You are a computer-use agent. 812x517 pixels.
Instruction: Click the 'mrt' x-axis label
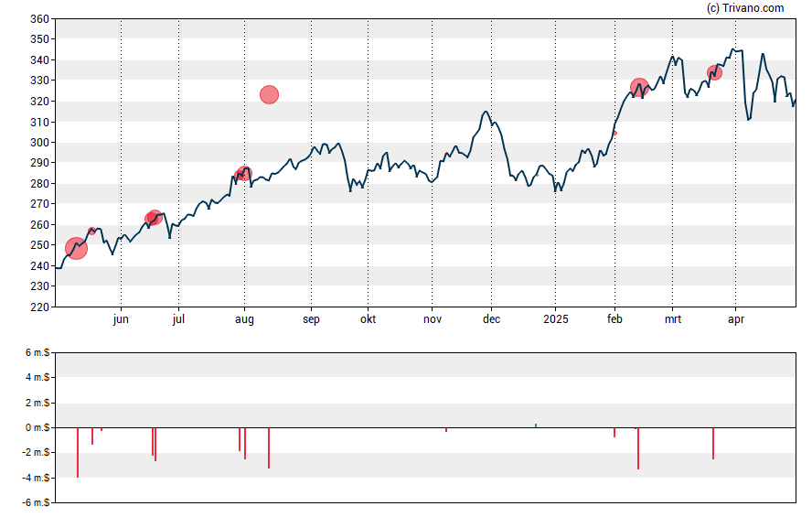pos(673,319)
